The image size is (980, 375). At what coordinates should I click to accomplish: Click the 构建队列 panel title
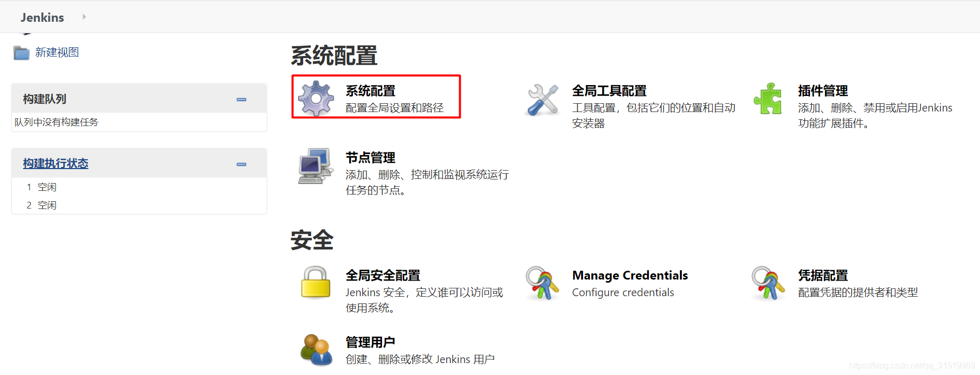coord(45,99)
